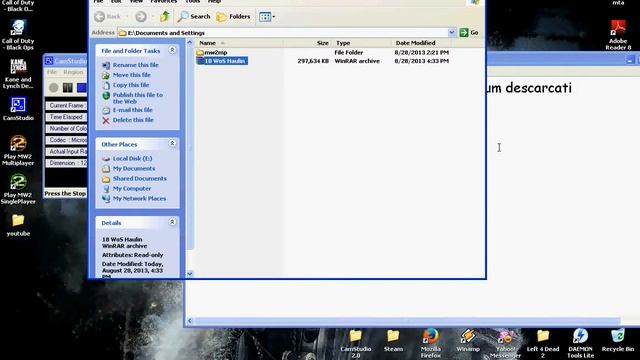The image size is (640, 360).
Task: Sort by the Type column header
Action: click(x=362, y=43)
